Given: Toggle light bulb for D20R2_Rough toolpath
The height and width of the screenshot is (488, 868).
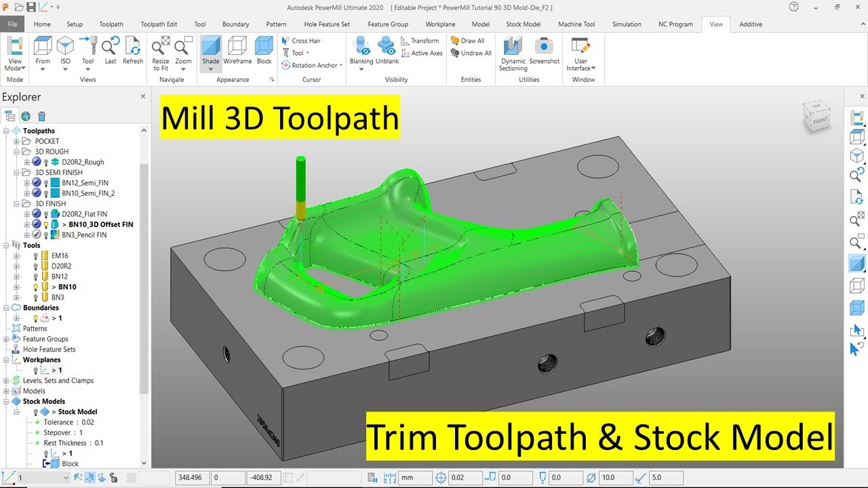Looking at the screenshot, I should [46, 162].
